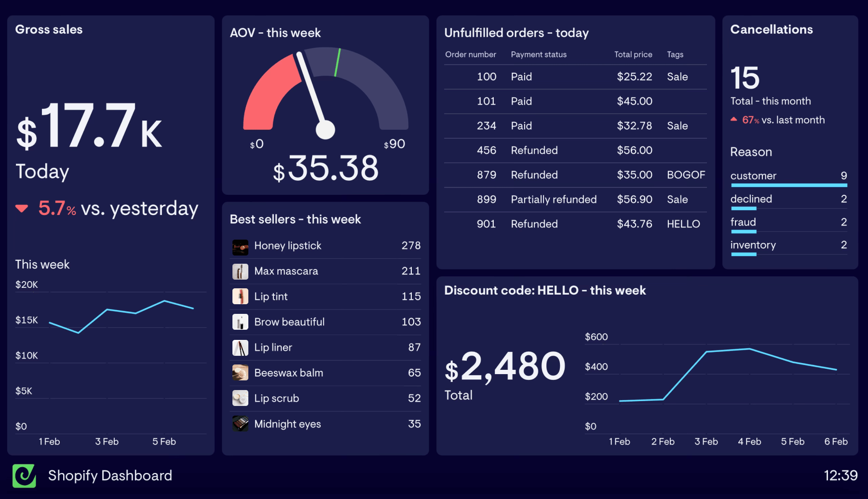Click the Lip scrub product icon

(240, 398)
